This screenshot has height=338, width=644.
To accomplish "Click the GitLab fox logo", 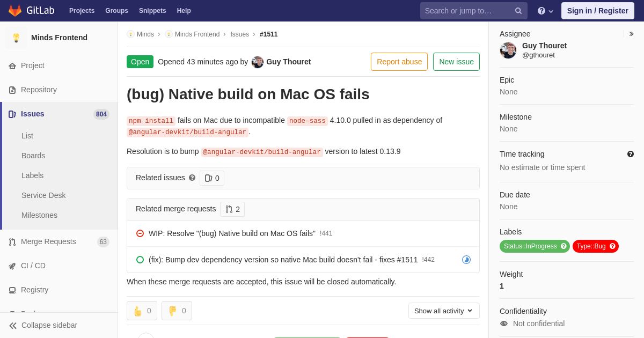I will click(x=15, y=11).
